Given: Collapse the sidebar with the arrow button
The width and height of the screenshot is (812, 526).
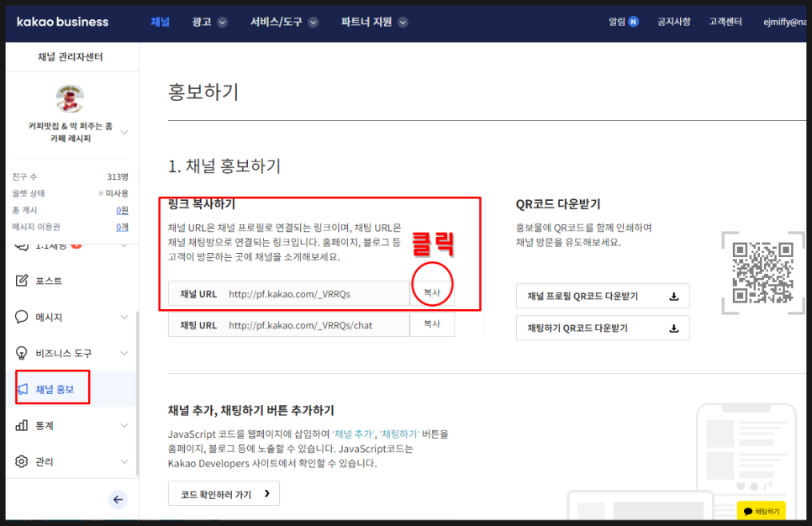Looking at the screenshot, I should [x=118, y=500].
